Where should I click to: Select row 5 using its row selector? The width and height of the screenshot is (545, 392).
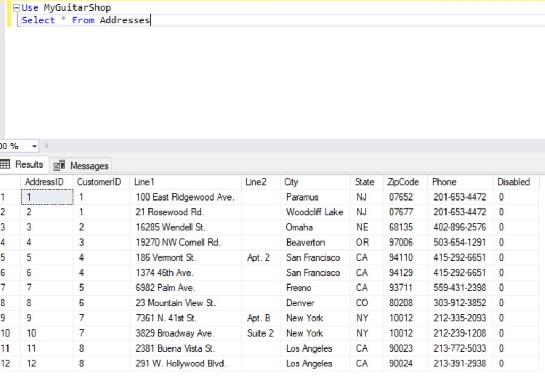tap(8, 257)
